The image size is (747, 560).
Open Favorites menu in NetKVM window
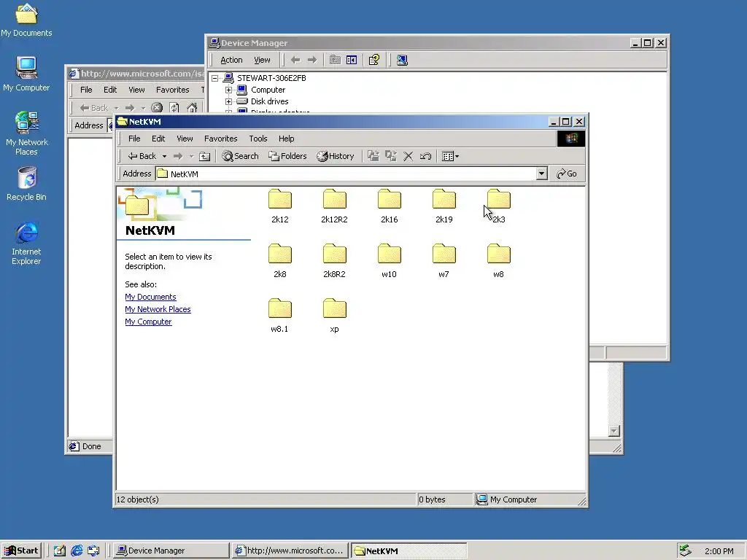[220, 139]
